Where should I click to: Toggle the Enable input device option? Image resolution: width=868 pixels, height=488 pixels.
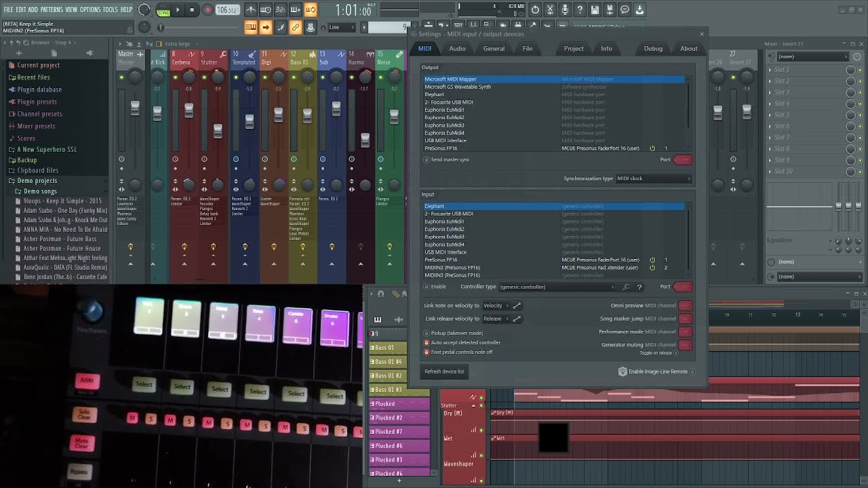(435, 287)
